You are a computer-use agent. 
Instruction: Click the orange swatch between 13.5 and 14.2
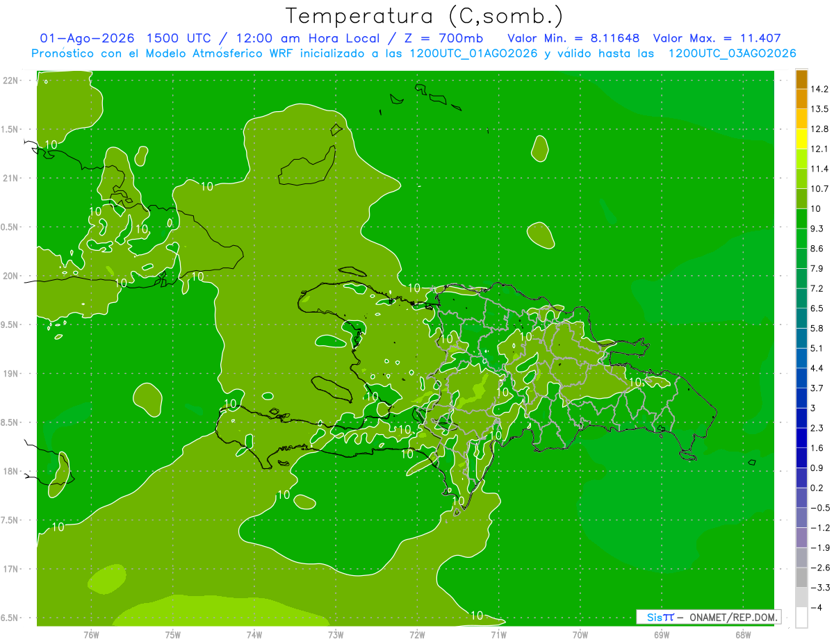801,99
